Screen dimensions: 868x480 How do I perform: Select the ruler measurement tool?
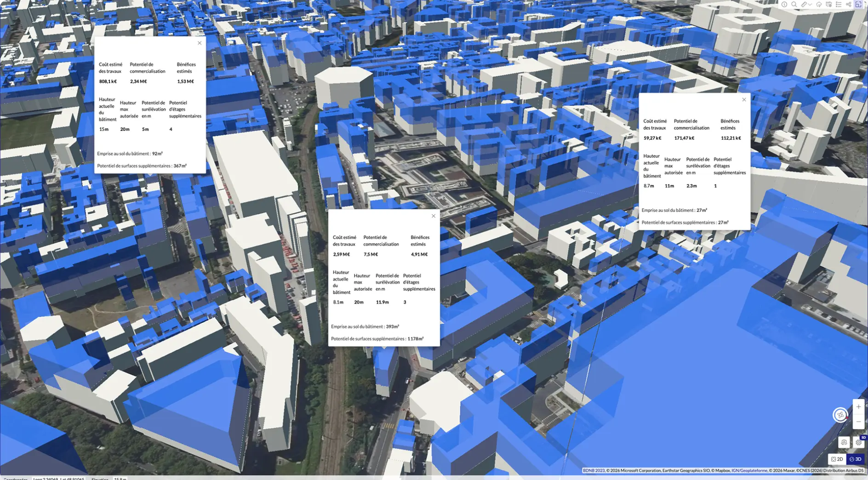pyautogui.click(x=804, y=4)
